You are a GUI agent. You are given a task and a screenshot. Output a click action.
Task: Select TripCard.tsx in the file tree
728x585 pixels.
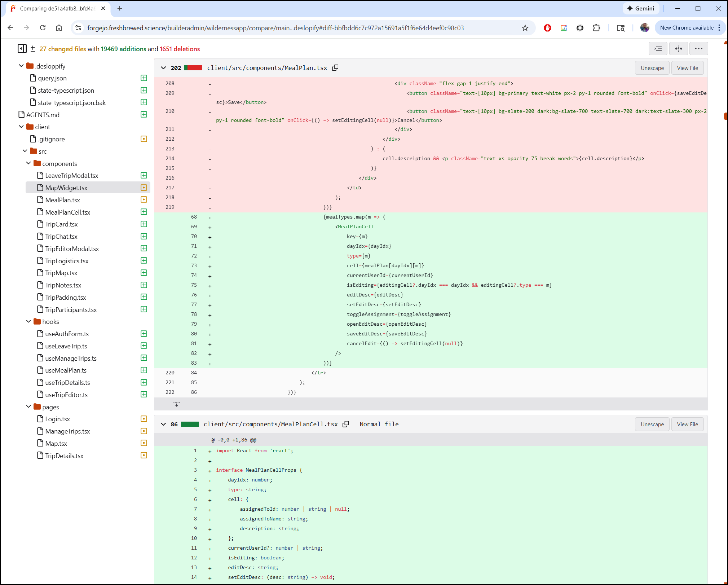pos(61,224)
